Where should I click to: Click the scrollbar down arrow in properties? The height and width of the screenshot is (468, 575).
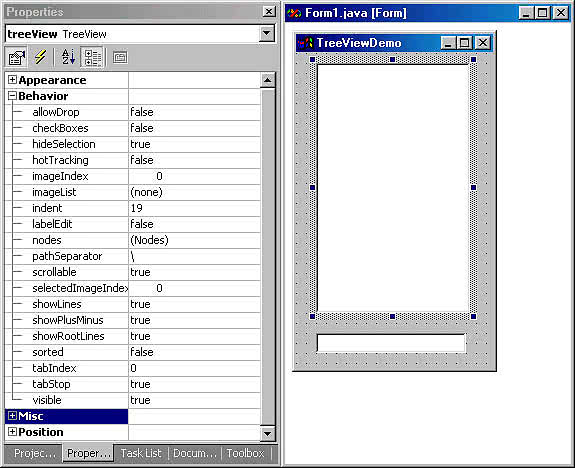(x=267, y=434)
